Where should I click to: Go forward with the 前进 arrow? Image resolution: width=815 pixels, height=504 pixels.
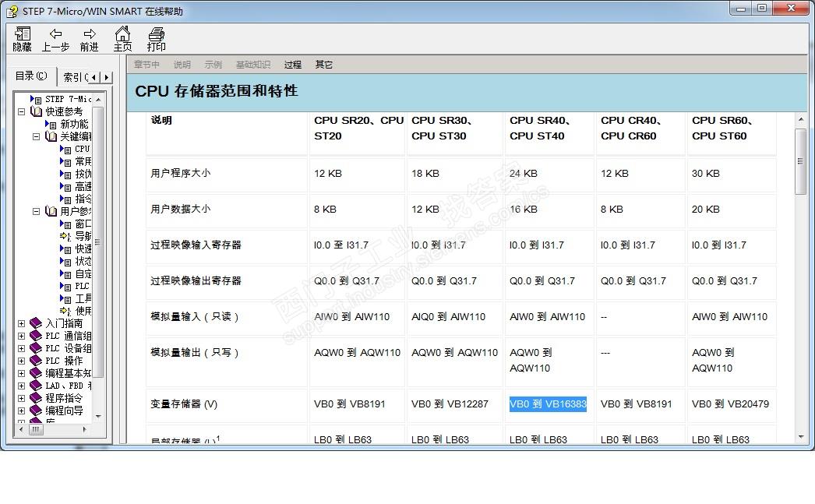tap(90, 39)
